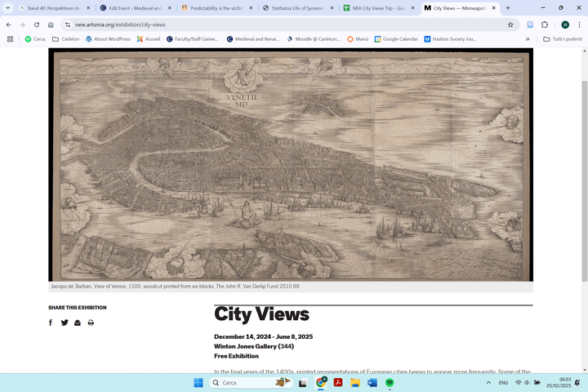Screen dimensions: 588x392
Task: Share exhibition on Facebook
Action: click(51, 323)
